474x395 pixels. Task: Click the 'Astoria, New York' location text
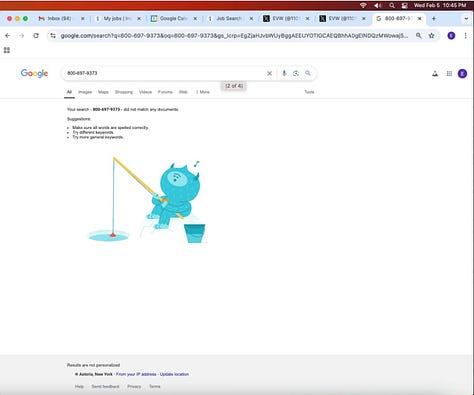click(x=96, y=374)
